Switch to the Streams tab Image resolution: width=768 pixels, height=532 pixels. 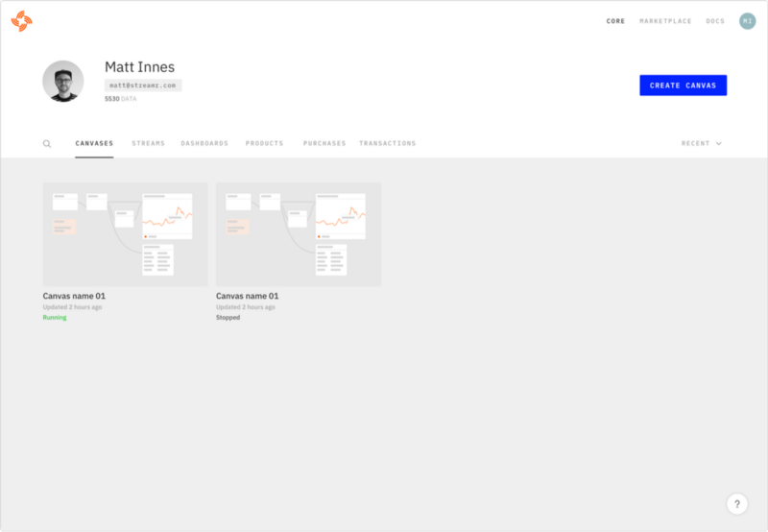(x=149, y=143)
